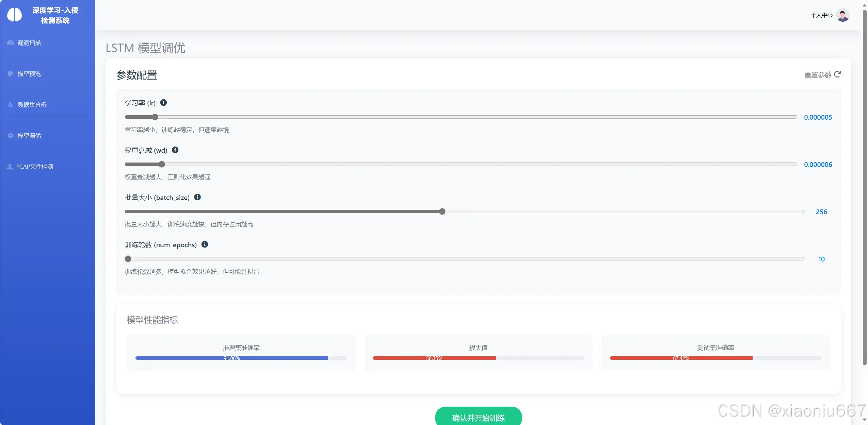Image resolution: width=868 pixels, height=425 pixels.
Task: Click the 模型调优 gear icon
Action: tap(11, 136)
